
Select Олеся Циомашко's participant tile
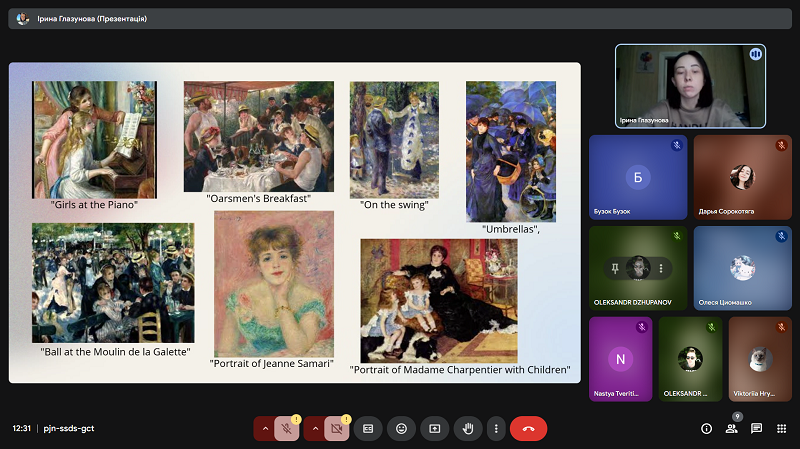(x=742, y=268)
